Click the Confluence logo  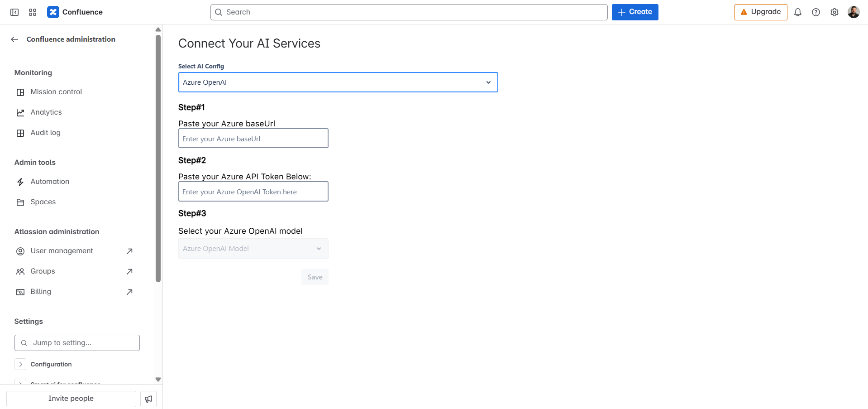click(53, 12)
